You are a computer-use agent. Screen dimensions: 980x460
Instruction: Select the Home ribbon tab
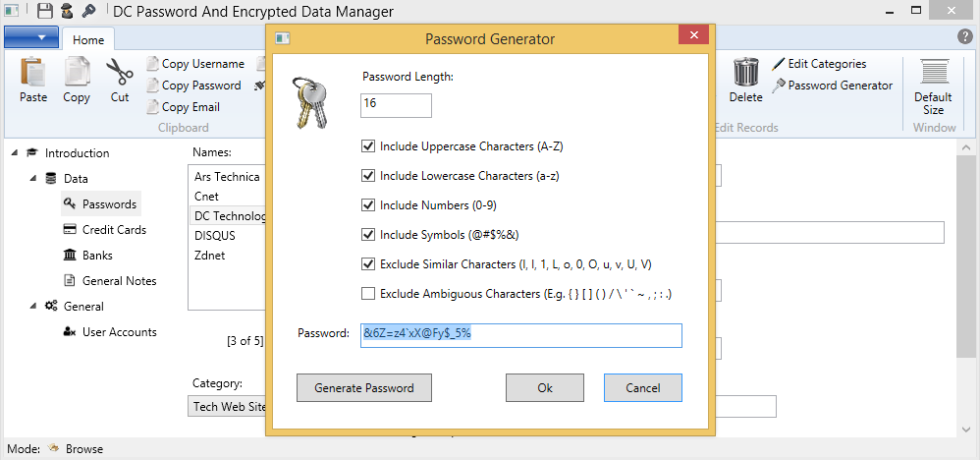[88, 40]
